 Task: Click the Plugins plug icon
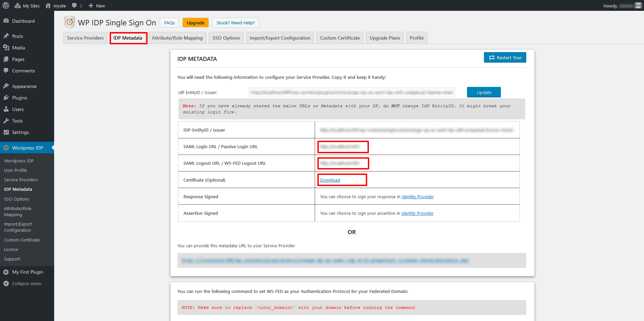[x=6, y=97]
